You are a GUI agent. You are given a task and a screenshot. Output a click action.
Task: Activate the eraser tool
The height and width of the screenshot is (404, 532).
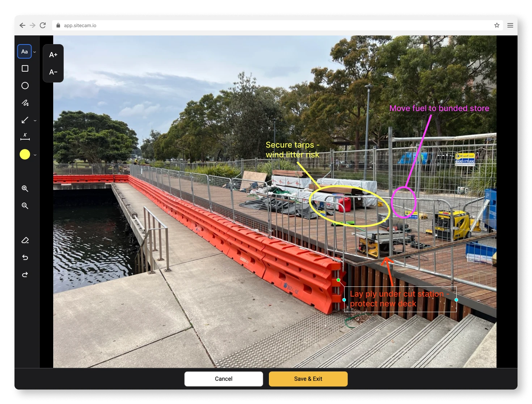tap(25, 240)
